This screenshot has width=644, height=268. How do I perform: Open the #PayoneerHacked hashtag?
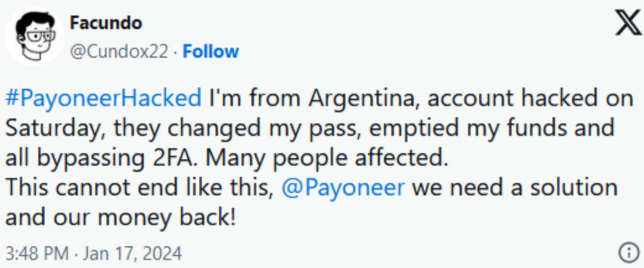click(x=104, y=98)
